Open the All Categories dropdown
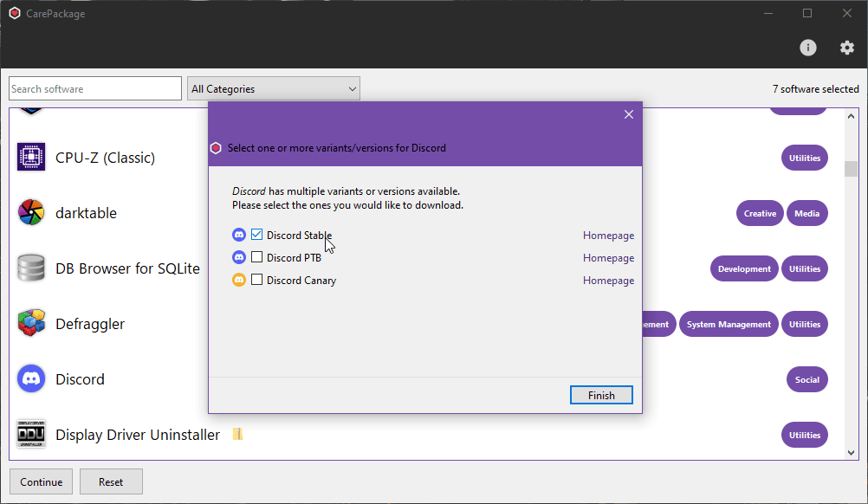 pyautogui.click(x=274, y=88)
